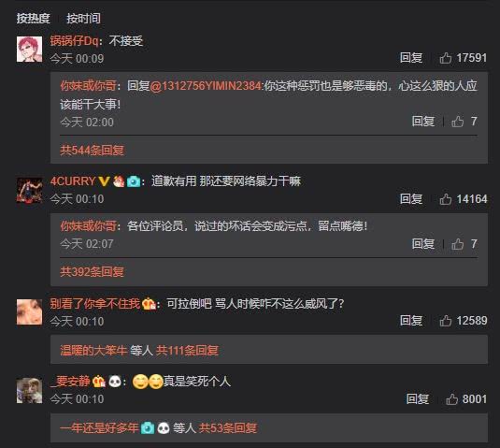The image size is (500, 448).
Task: Click thumbs-up on the 12589-like comment
Action: coord(446,321)
